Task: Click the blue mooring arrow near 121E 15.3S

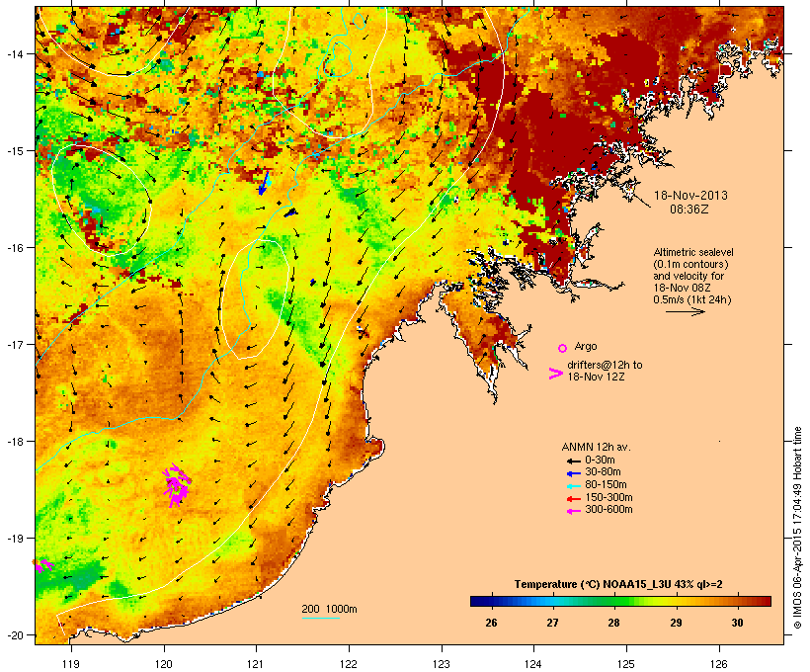Action: tap(265, 183)
